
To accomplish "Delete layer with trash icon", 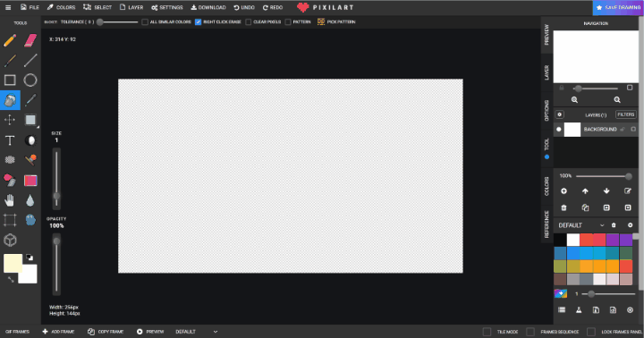I will tap(563, 207).
